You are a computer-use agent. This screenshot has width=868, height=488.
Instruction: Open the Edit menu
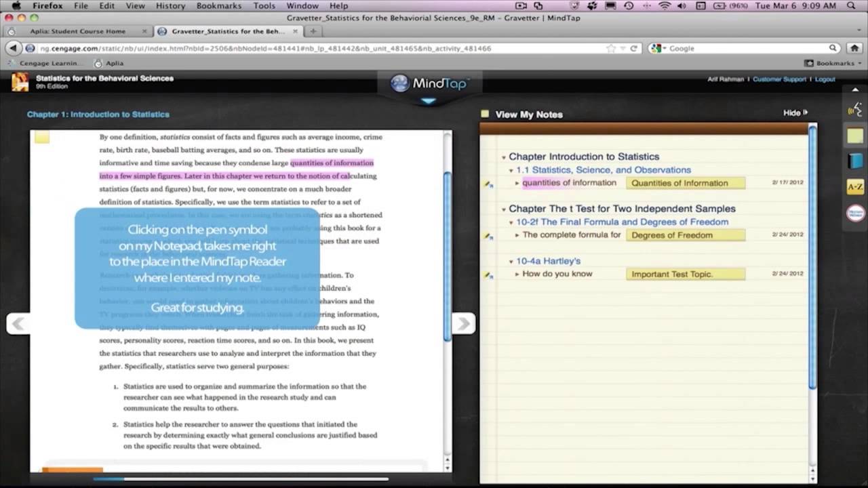pos(106,5)
